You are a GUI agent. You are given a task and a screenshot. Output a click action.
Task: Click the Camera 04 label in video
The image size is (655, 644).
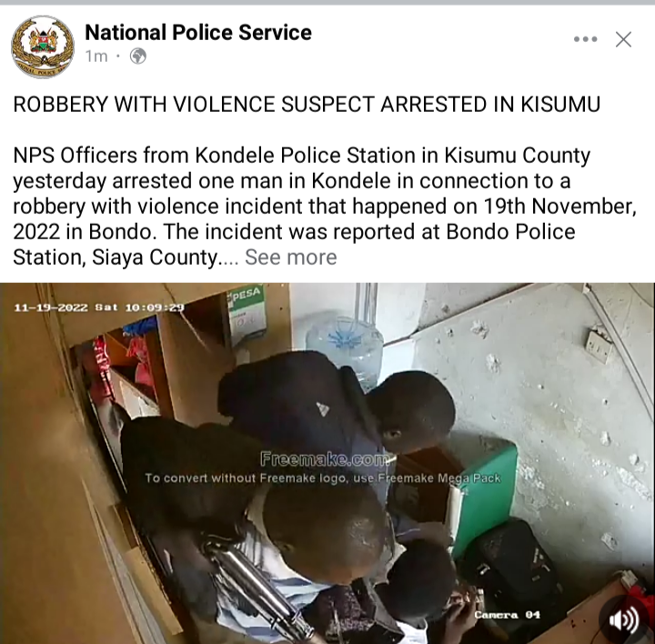(507, 615)
